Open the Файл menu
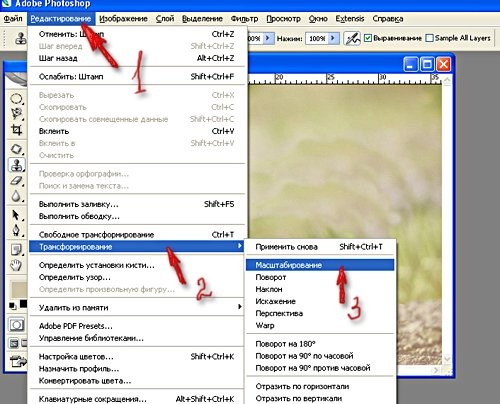The height and width of the screenshot is (404, 500). (13, 19)
